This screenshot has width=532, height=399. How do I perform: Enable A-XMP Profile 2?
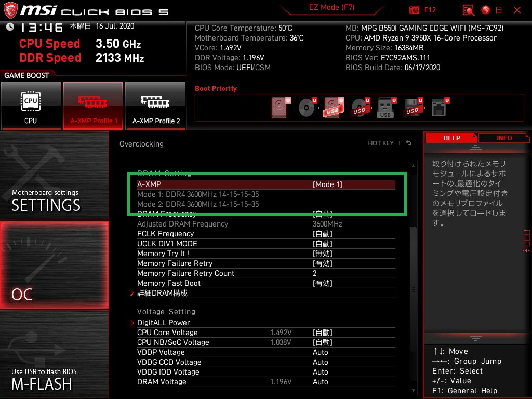coord(156,105)
